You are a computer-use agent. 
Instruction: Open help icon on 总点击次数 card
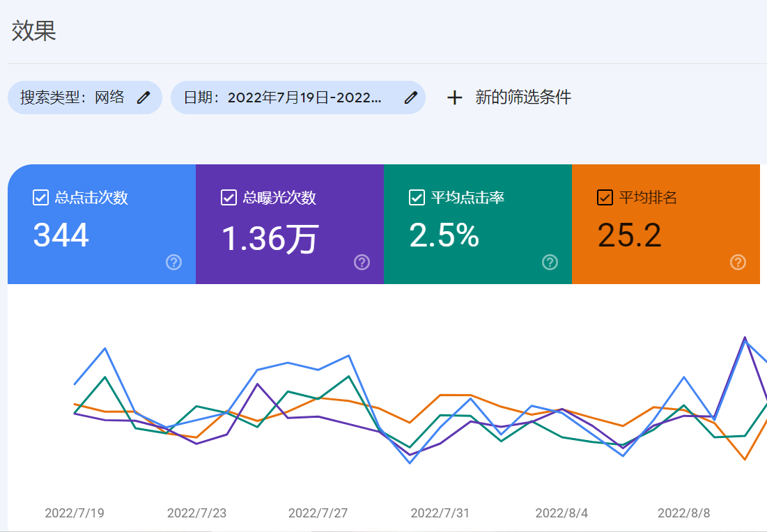[x=173, y=262]
